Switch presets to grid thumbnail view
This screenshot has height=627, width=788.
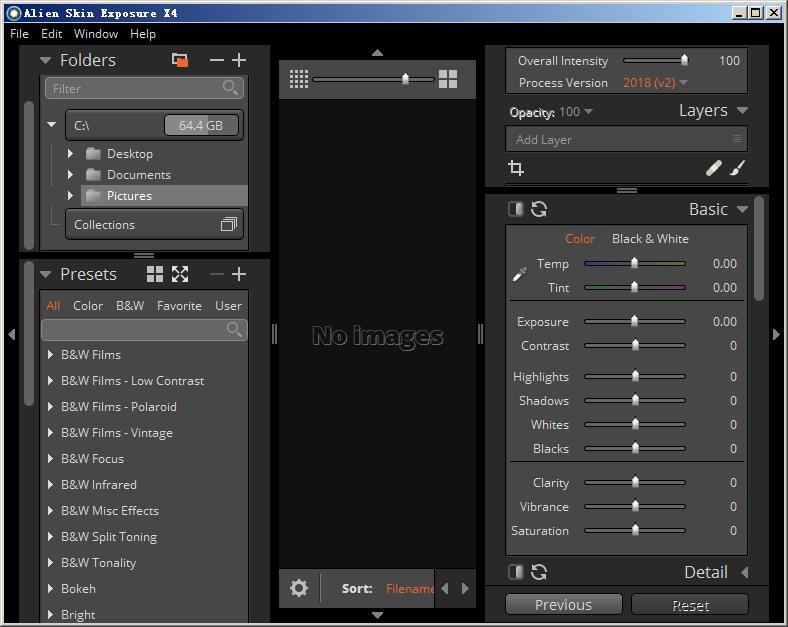155,274
